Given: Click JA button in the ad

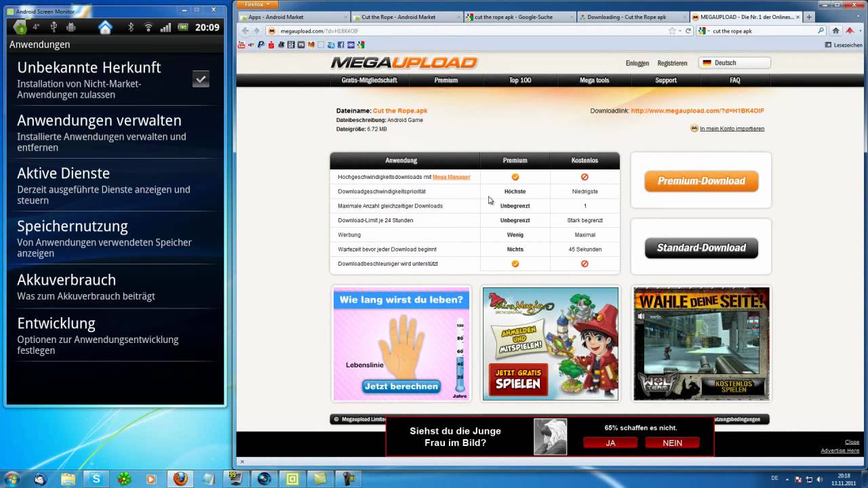Looking at the screenshot, I should (x=610, y=443).
